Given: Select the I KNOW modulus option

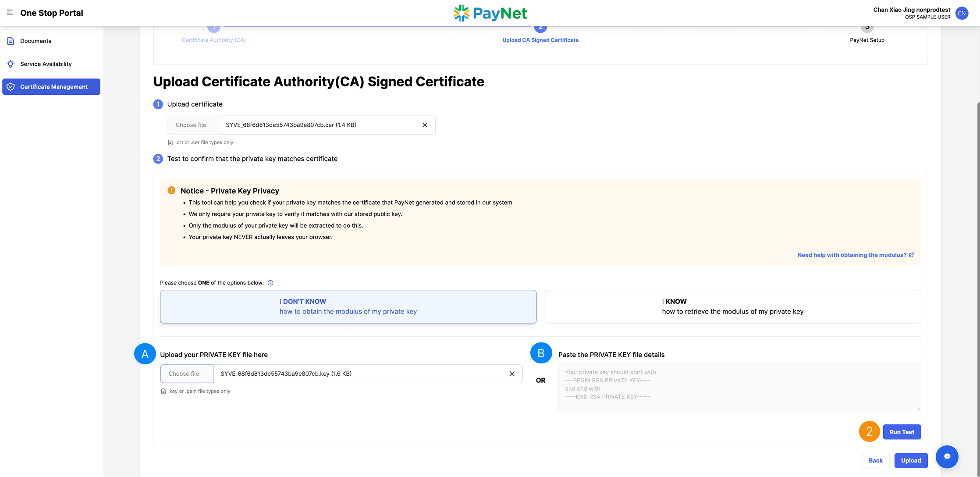Looking at the screenshot, I should (732, 306).
